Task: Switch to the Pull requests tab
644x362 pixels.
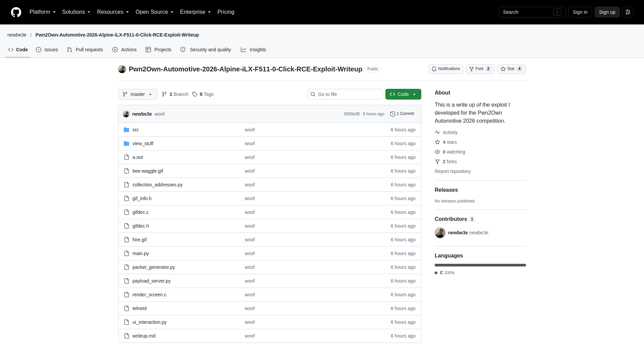Action: (85, 50)
